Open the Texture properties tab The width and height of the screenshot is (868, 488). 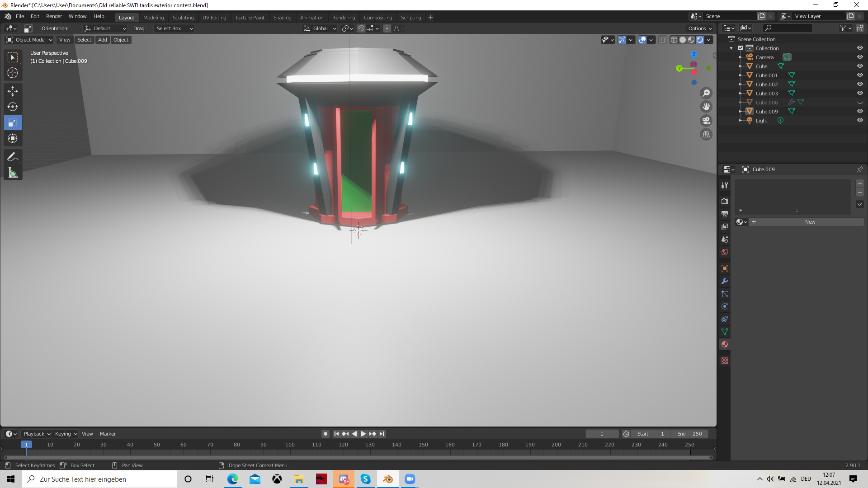point(725,361)
